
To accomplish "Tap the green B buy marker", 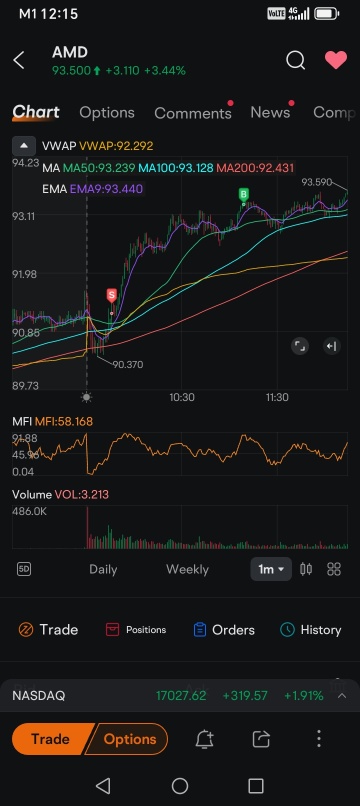I will pos(244,195).
